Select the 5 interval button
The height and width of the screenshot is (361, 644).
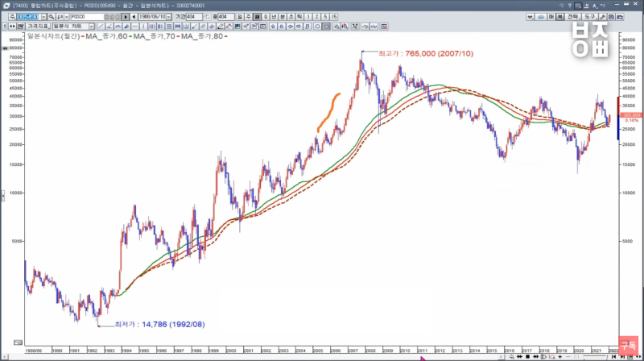click(x=325, y=17)
